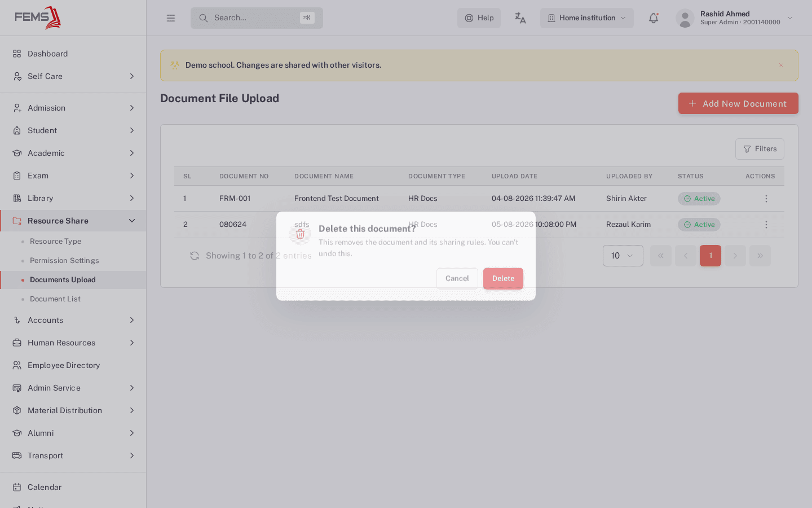Select pagination page 1
This screenshot has height=508, width=812.
click(710, 256)
